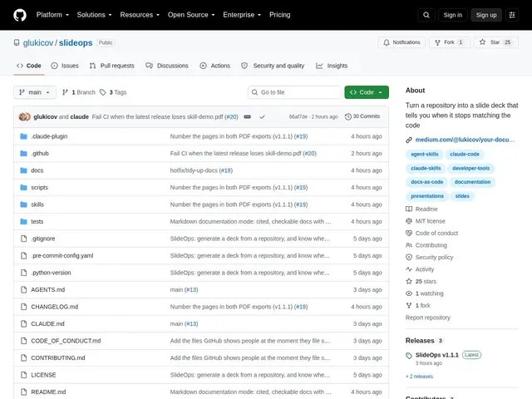Open the scripts folder

(x=39, y=187)
